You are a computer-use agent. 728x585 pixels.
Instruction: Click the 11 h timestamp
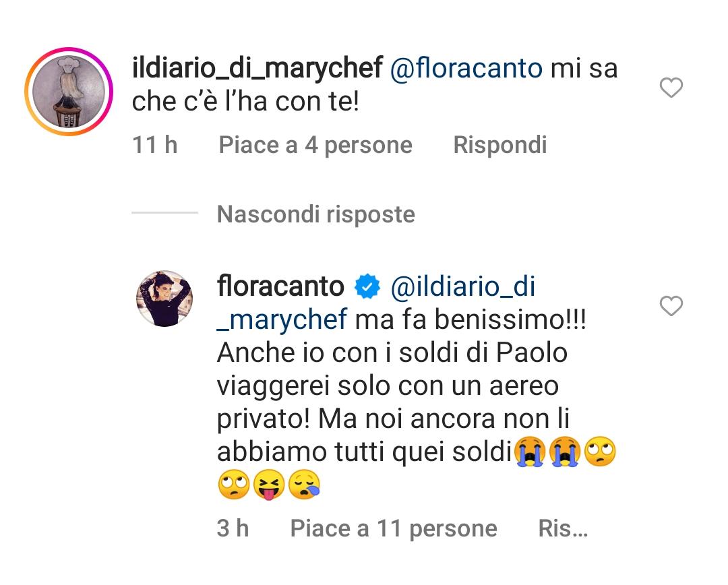(x=154, y=144)
